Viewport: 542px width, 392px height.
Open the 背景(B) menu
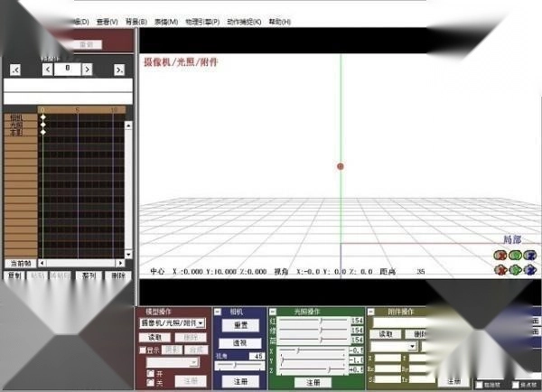click(x=135, y=21)
